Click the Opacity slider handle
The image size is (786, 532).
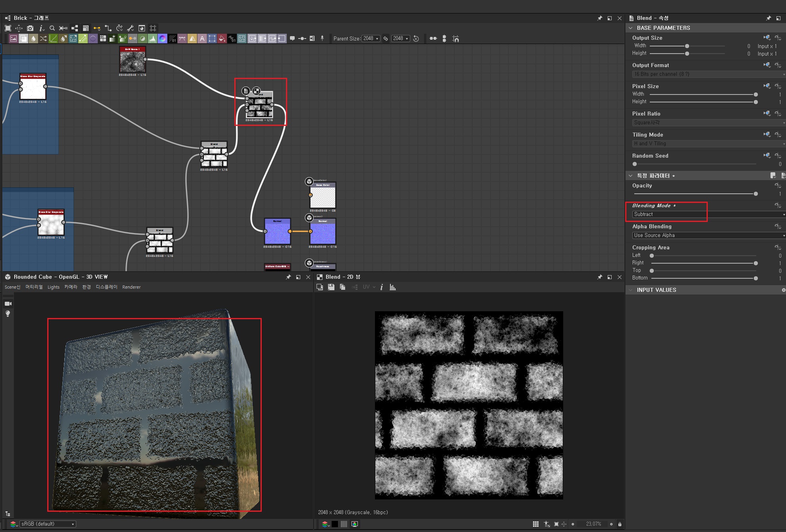[x=755, y=194]
